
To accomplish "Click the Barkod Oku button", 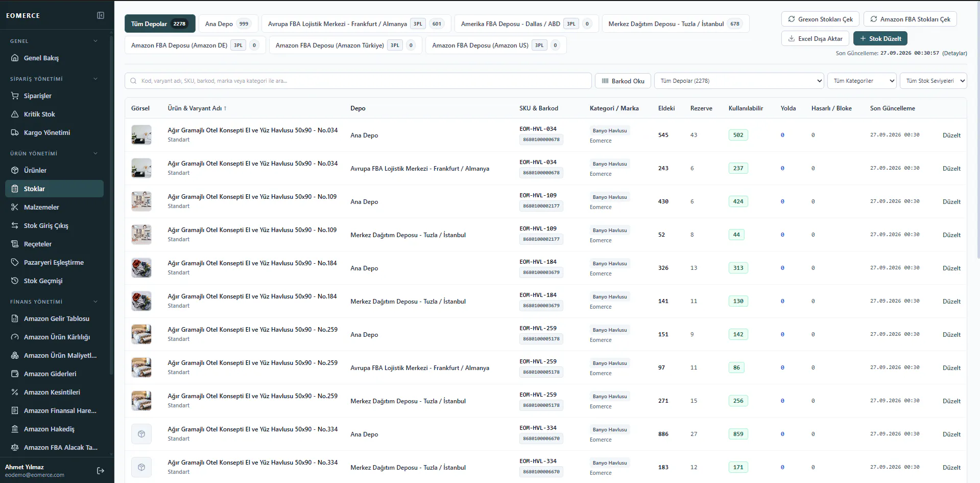I will [x=622, y=81].
